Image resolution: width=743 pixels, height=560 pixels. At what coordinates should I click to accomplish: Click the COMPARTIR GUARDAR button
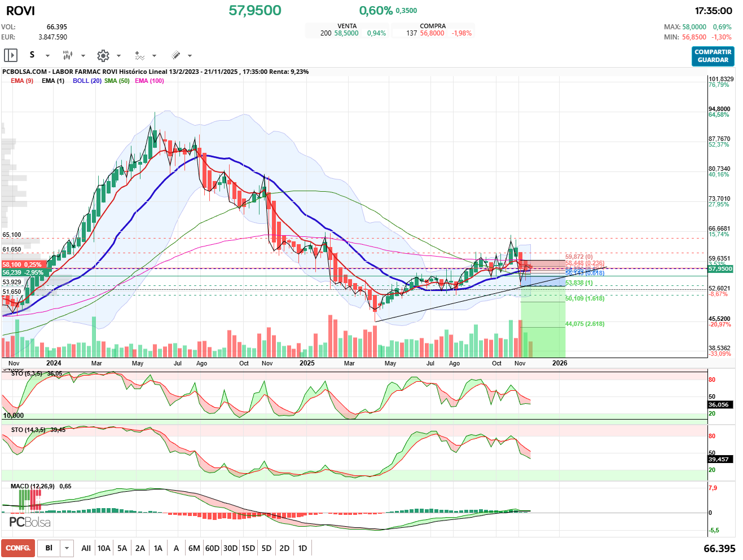click(x=713, y=56)
